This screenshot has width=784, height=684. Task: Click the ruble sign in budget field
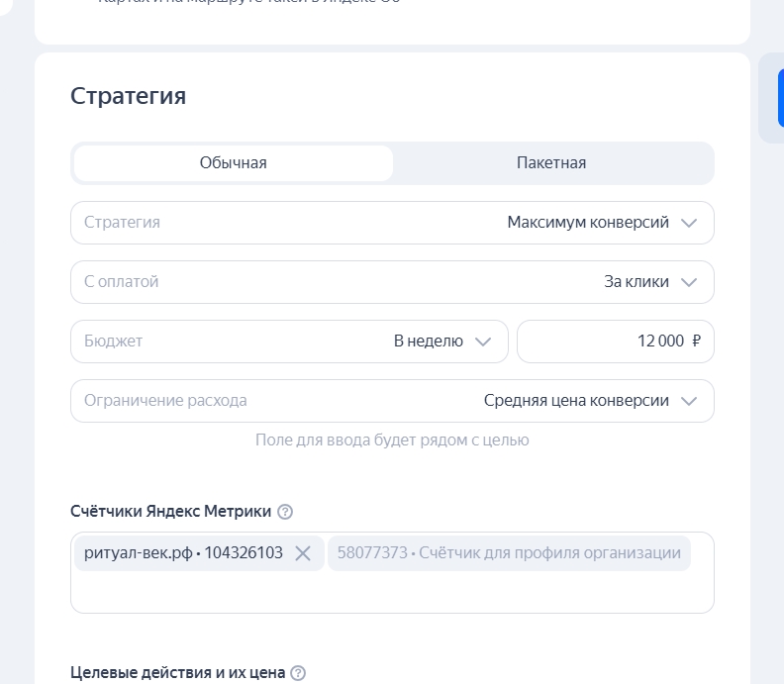697,342
